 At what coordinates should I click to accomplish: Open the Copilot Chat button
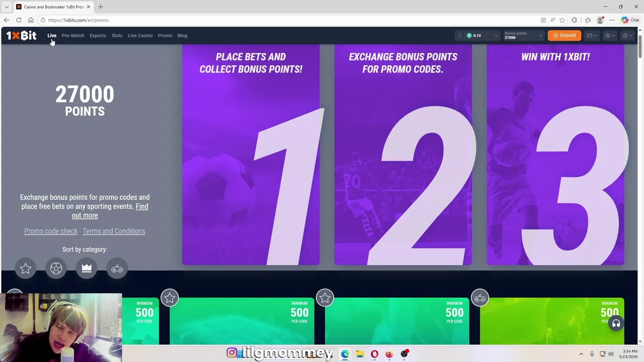630,20
